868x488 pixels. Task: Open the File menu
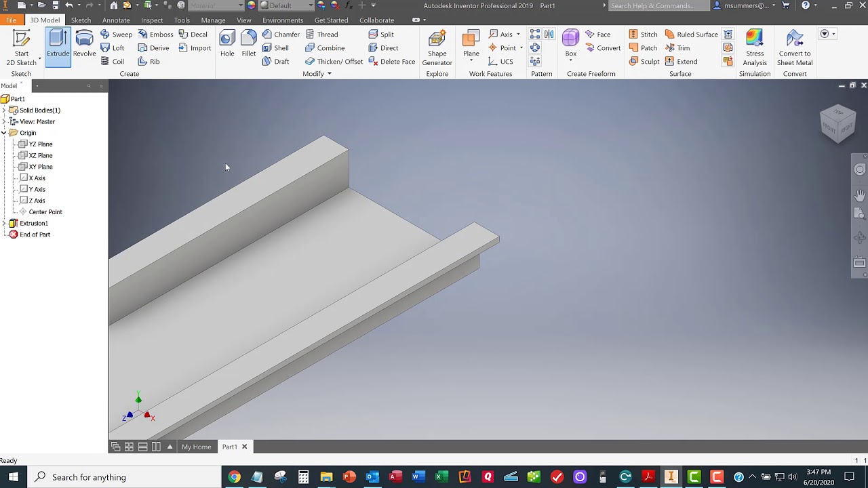(12, 20)
